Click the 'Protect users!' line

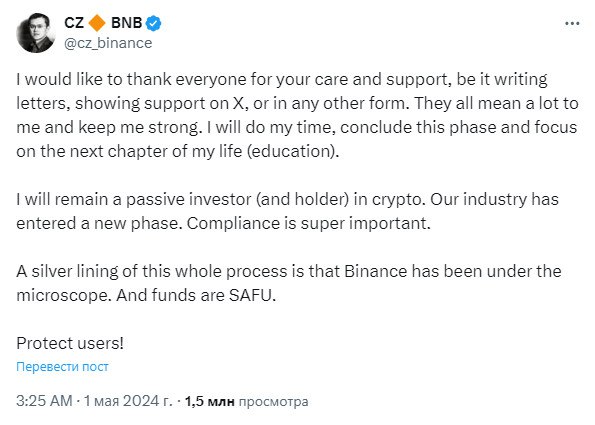[70, 343]
